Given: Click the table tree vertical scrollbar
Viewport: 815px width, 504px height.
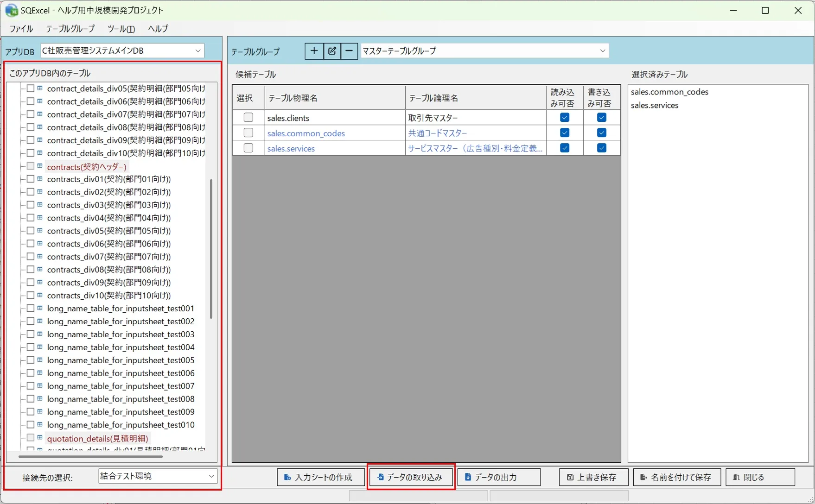Looking at the screenshot, I should pyautogui.click(x=211, y=249).
